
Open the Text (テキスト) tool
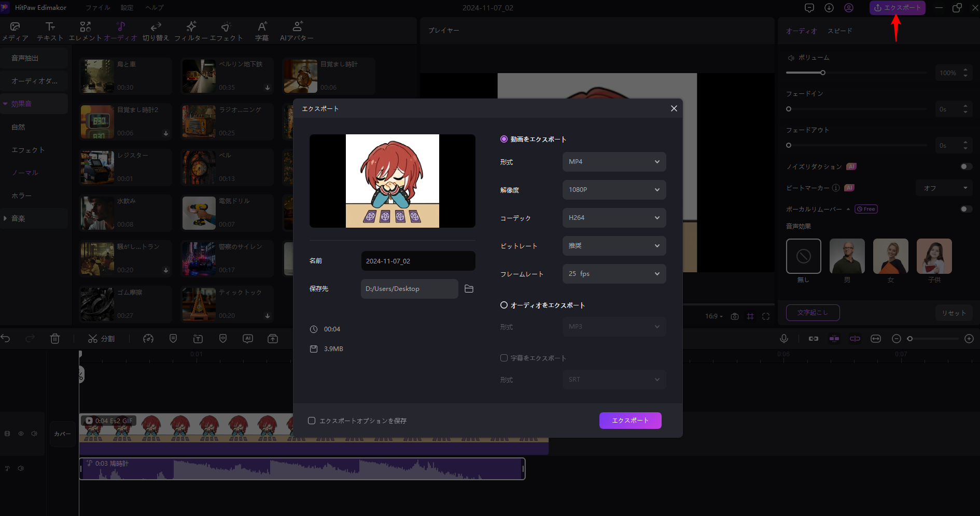[50, 32]
